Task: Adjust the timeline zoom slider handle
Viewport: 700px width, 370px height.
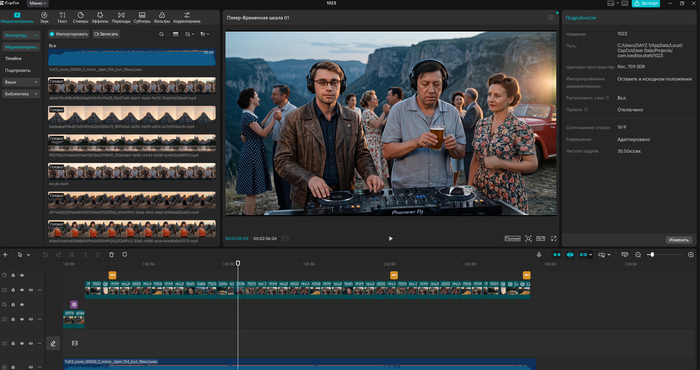Action: pyautogui.click(x=652, y=254)
